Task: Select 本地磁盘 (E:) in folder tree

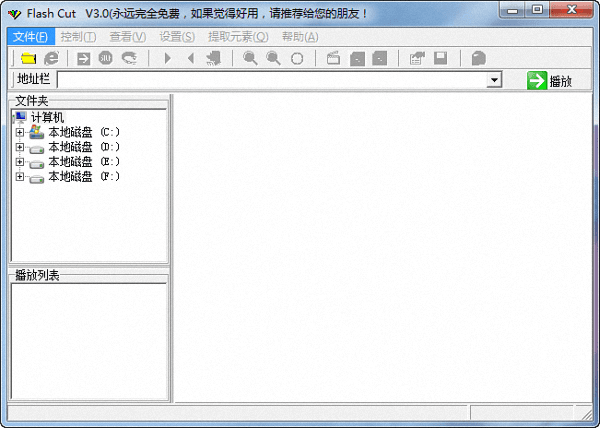Action: click(x=84, y=162)
